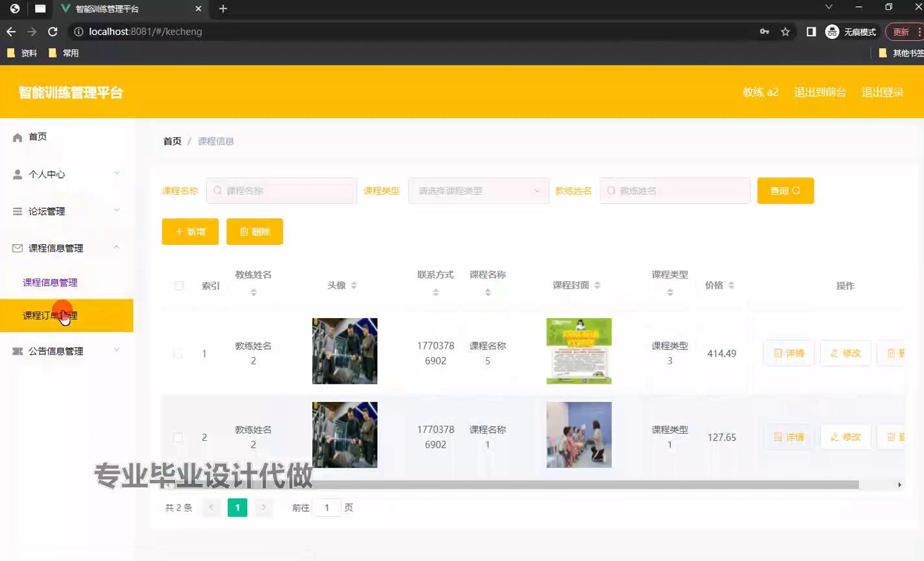Sort by 价格 column
924x561 pixels.
point(731,285)
